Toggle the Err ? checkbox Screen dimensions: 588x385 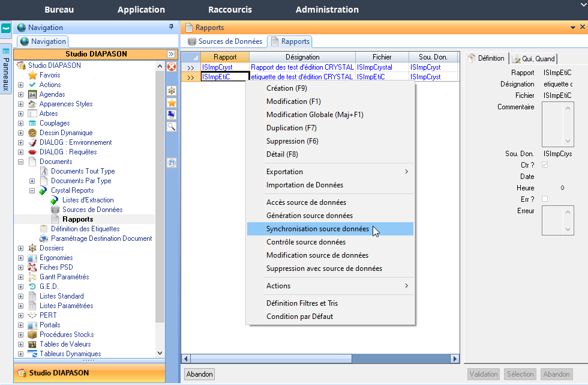(545, 199)
